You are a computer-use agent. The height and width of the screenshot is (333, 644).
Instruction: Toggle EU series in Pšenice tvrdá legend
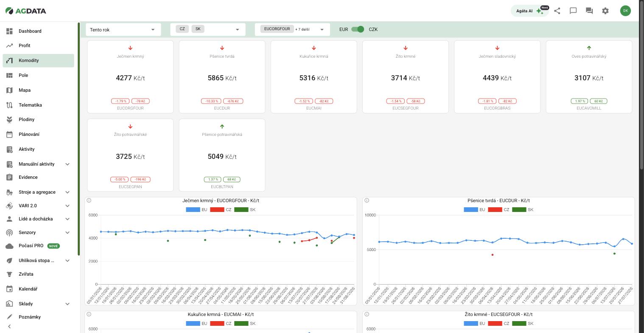point(474,209)
